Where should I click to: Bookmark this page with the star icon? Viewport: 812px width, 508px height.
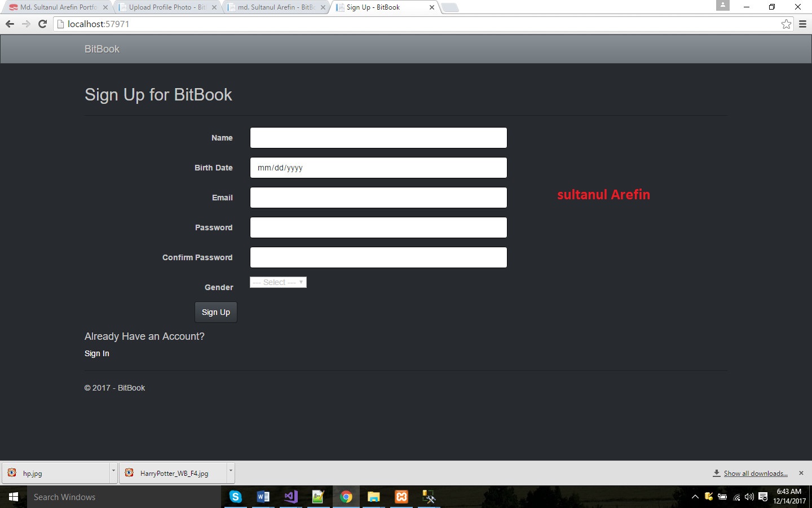[786, 24]
